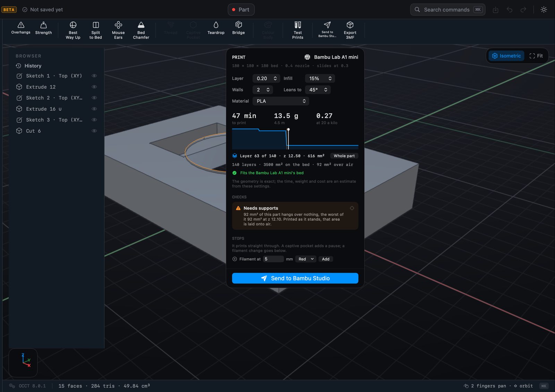Click Add to insert filament change
Image resolution: width=555 pixels, height=392 pixels.
point(326,259)
